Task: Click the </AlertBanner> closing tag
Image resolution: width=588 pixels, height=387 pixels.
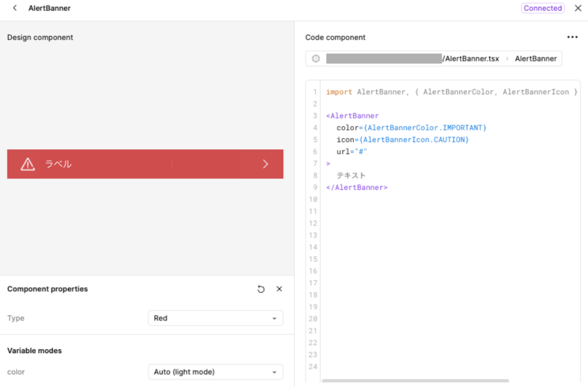Action: (357, 188)
